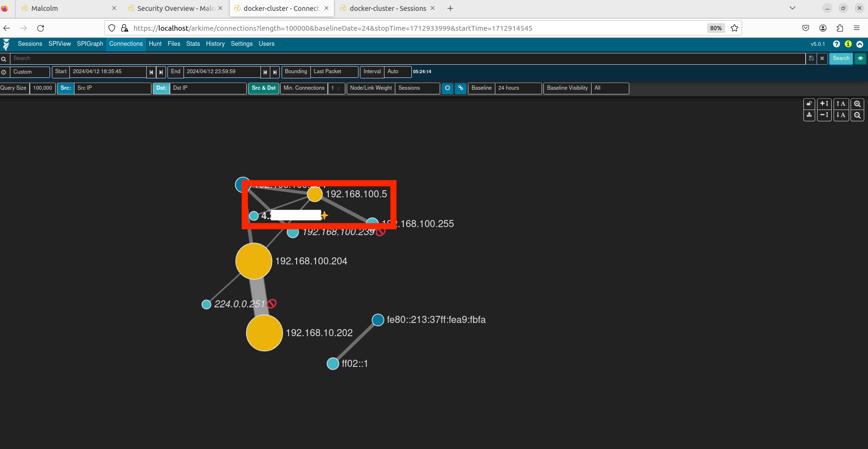Click the Start time input field
Viewport: 868px width, 449px height.
click(108, 72)
